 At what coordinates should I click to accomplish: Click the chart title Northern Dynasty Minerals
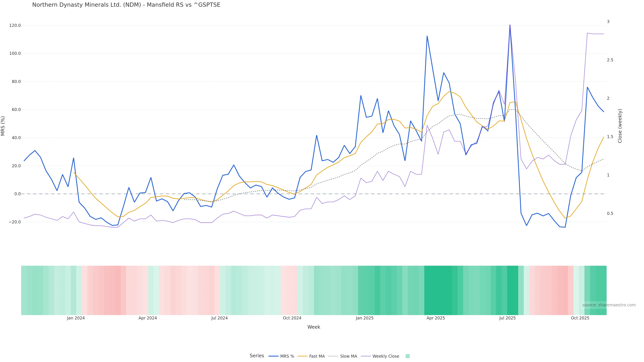click(x=126, y=5)
